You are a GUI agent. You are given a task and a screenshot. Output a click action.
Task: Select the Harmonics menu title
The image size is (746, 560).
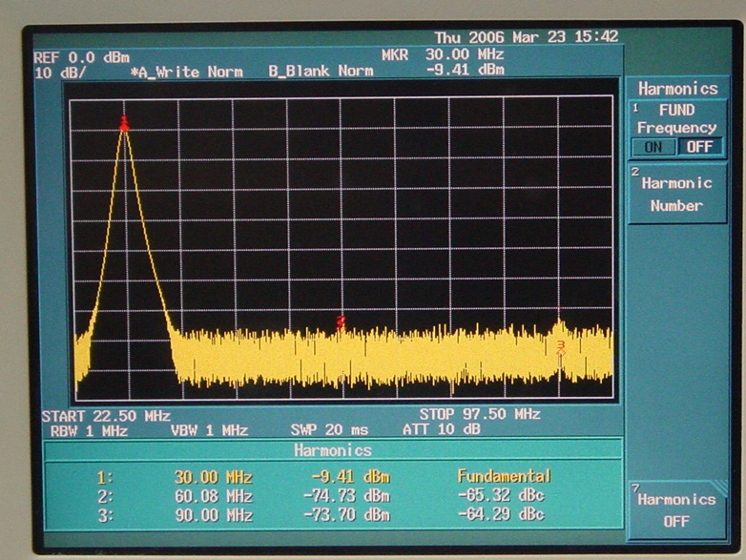(x=677, y=89)
